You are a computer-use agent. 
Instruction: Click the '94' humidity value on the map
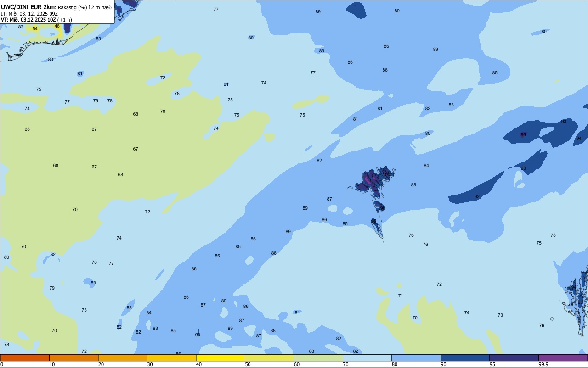(x=579, y=138)
